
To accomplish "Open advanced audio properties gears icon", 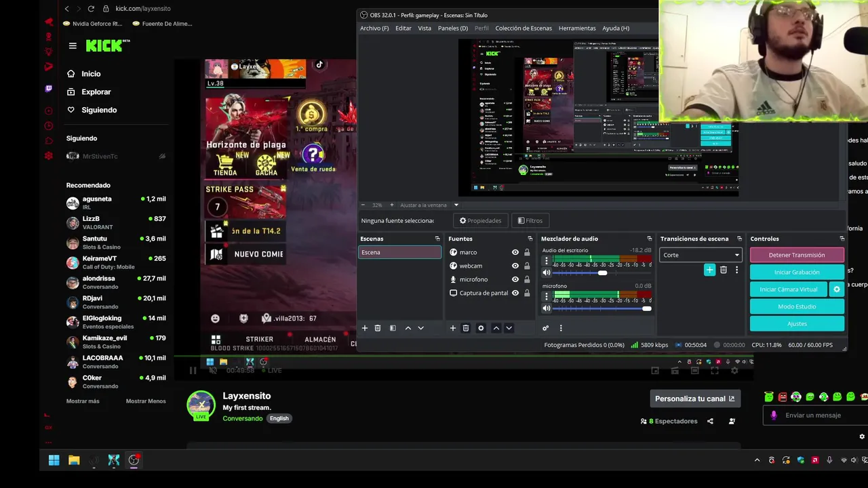I will click(545, 328).
